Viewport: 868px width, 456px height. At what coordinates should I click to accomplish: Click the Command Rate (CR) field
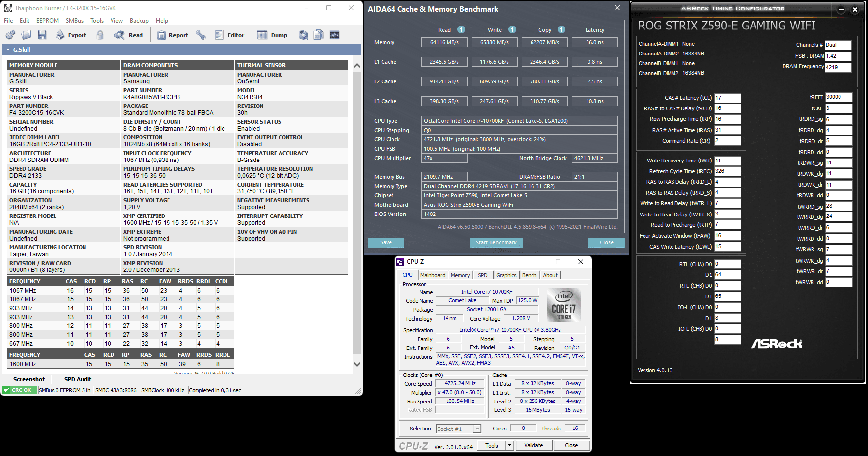coord(728,141)
